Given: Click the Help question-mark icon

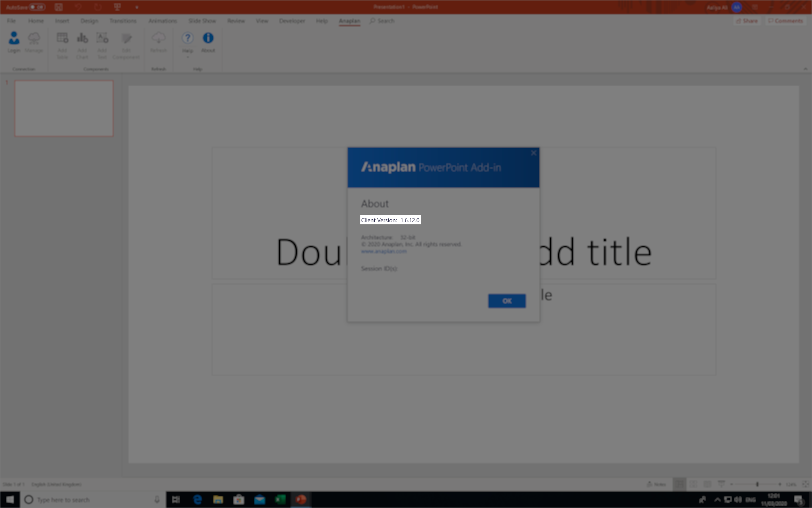Looking at the screenshot, I should point(187,38).
